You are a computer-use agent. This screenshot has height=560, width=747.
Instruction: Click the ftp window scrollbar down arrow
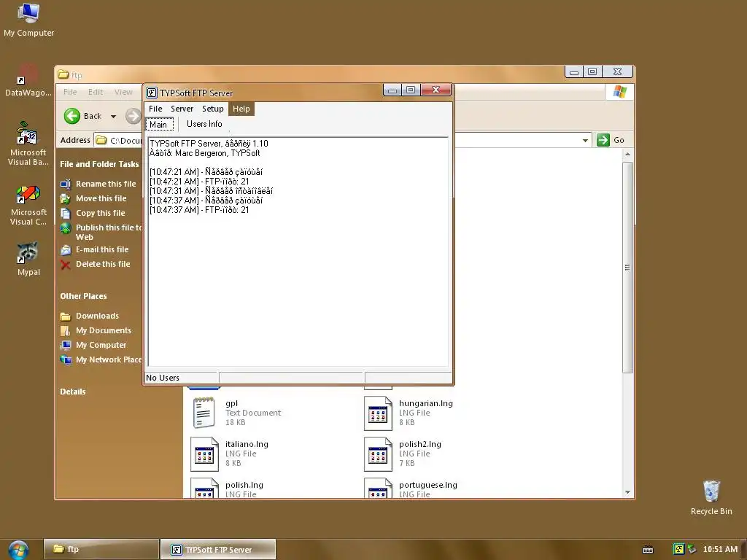pos(627,492)
